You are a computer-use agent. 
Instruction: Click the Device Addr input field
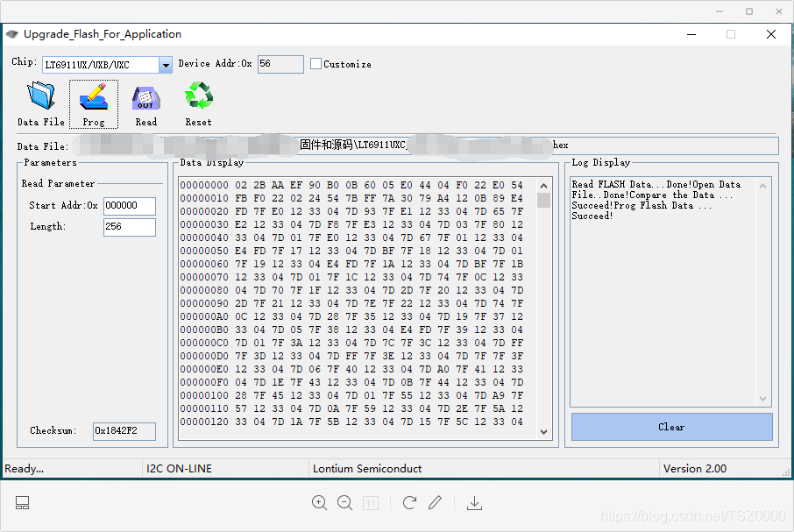click(x=280, y=64)
